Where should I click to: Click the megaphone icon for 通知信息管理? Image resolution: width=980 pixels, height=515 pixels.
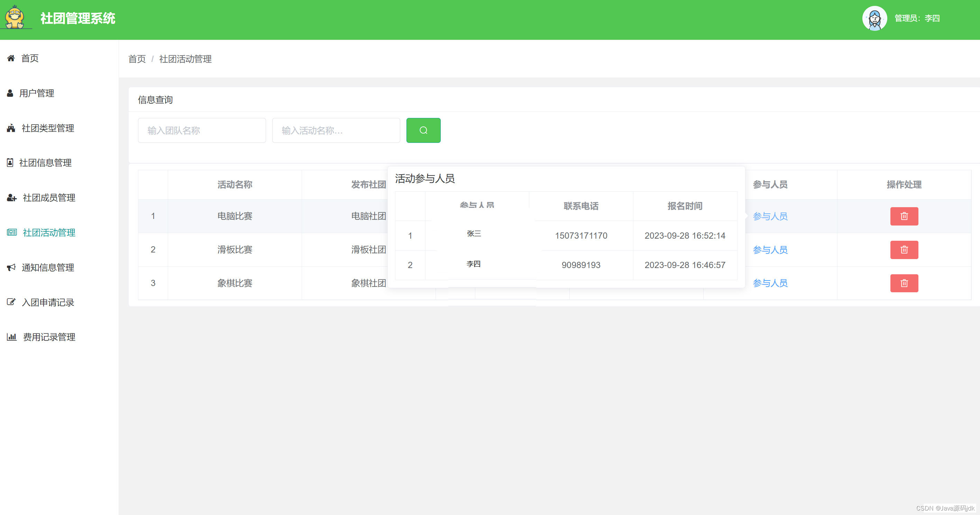click(11, 267)
